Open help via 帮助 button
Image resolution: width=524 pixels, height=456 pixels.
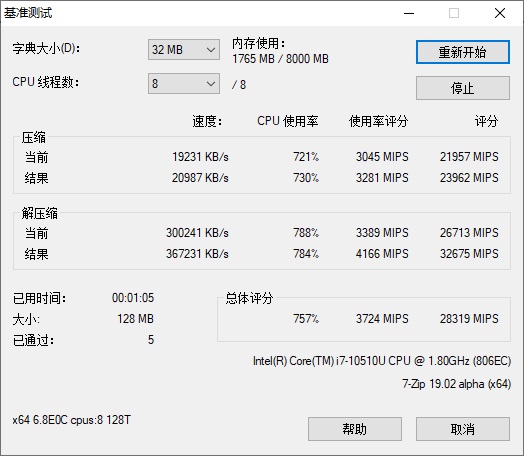tap(355, 429)
